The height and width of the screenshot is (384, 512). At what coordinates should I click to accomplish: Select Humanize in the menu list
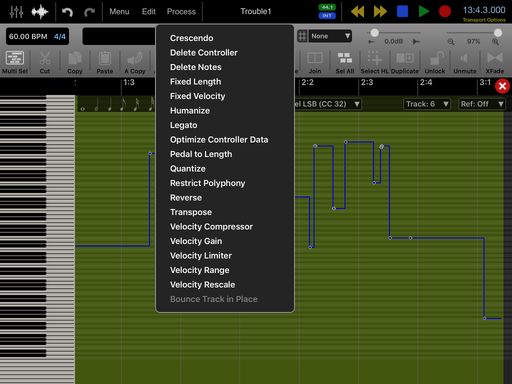tap(190, 111)
